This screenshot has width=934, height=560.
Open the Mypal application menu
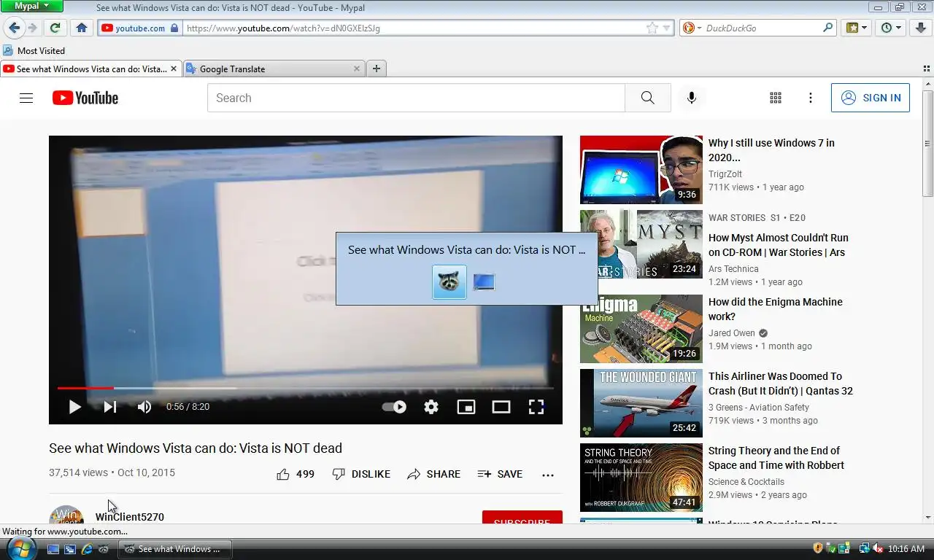tap(31, 6)
